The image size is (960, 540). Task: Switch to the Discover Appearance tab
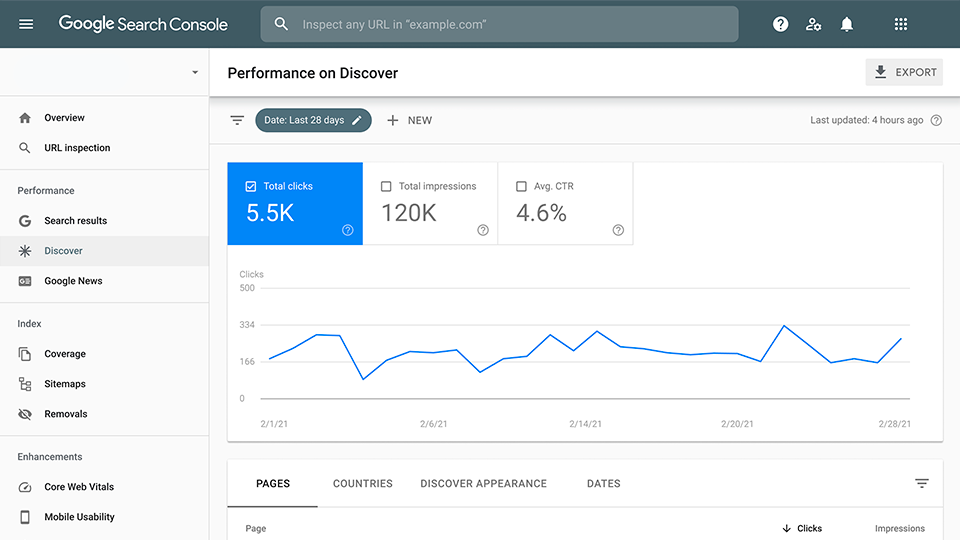point(483,483)
